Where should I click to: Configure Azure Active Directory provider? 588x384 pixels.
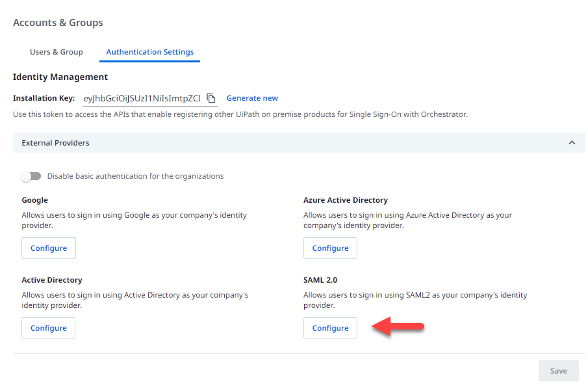click(x=330, y=248)
